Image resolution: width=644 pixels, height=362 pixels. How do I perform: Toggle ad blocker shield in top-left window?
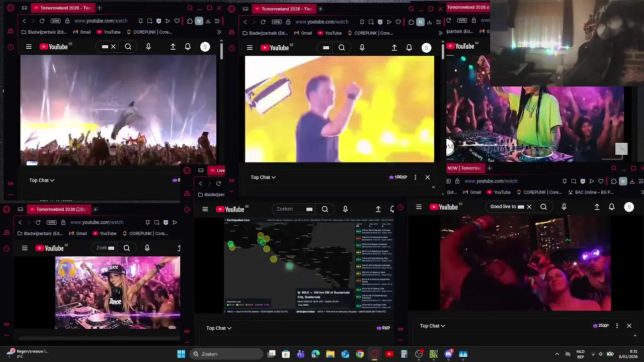159,21
